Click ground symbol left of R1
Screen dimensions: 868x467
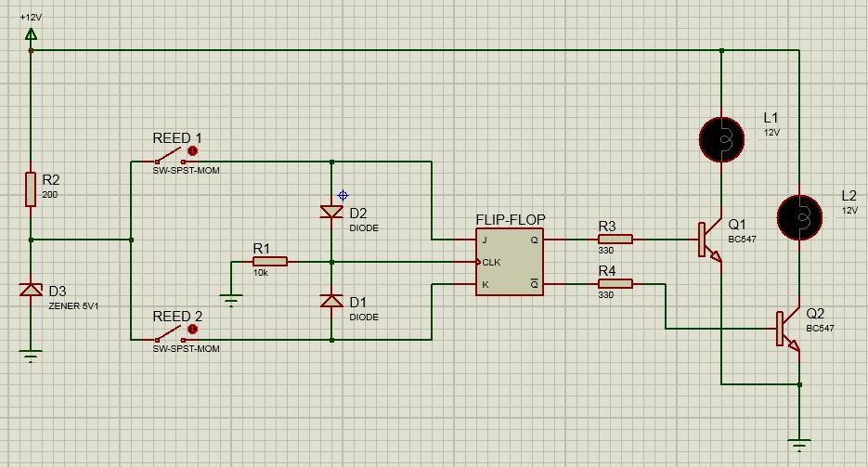(x=231, y=301)
